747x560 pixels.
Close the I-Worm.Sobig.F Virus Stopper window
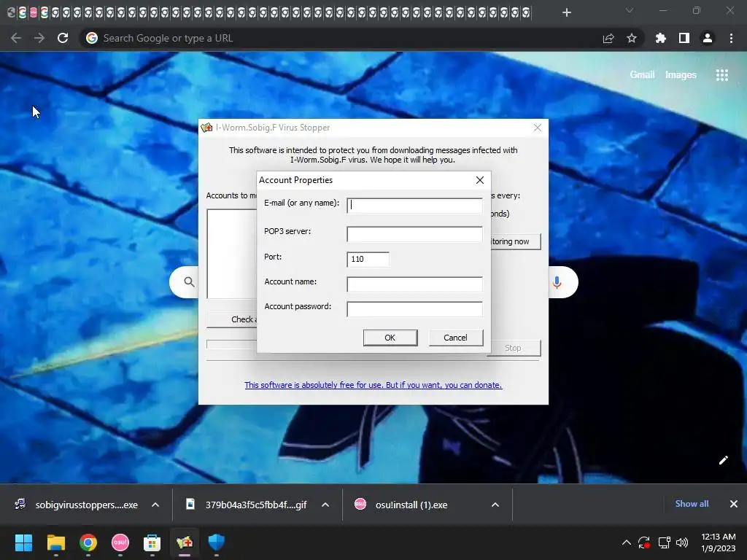[538, 128]
